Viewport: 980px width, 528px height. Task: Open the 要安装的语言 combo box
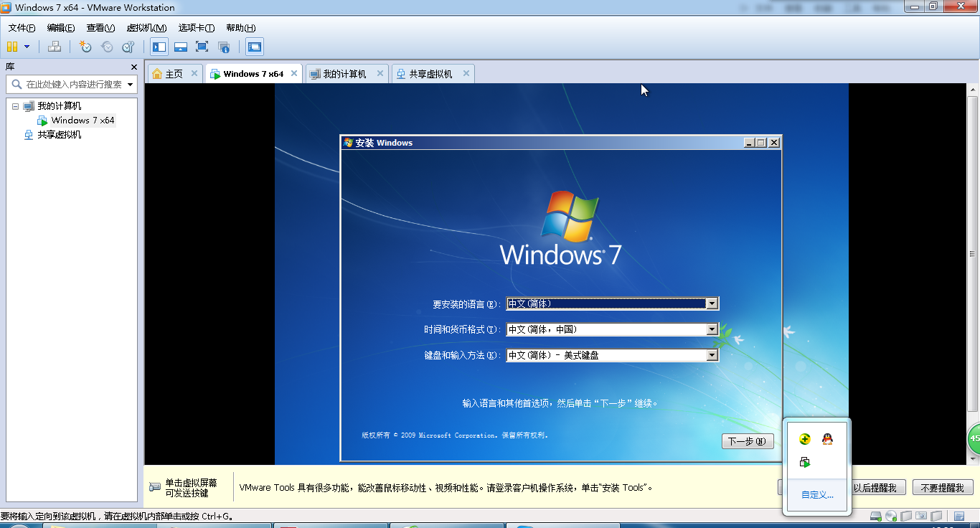tap(613, 303)
